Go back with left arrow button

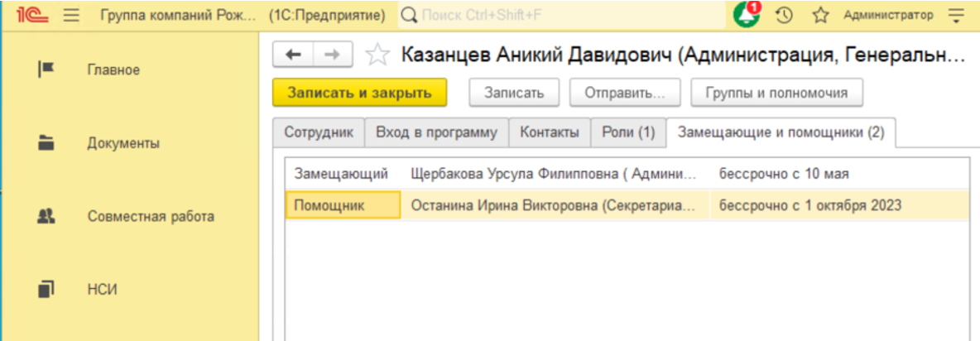coord(293,55)
